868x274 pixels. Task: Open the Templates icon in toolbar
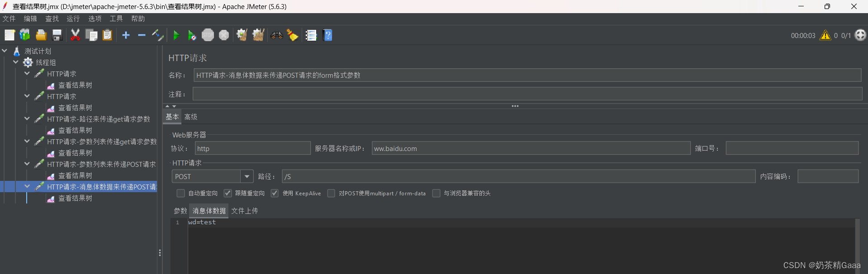[25, 35]
